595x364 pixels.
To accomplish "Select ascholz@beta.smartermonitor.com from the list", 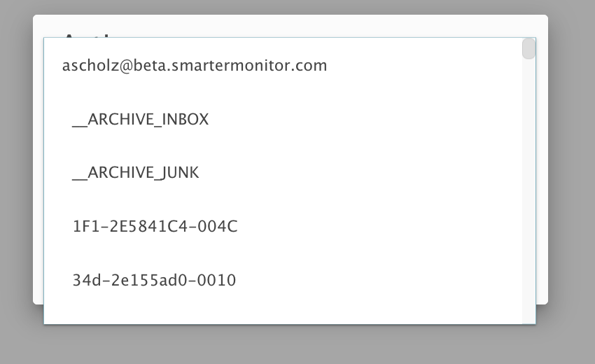I will [195, 66].
